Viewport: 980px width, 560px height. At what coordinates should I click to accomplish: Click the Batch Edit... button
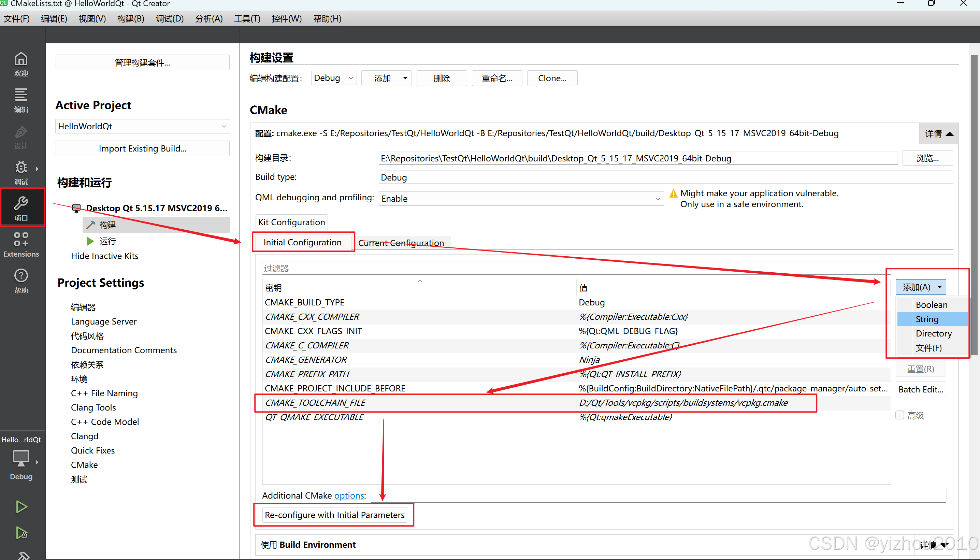coord(921,389)
